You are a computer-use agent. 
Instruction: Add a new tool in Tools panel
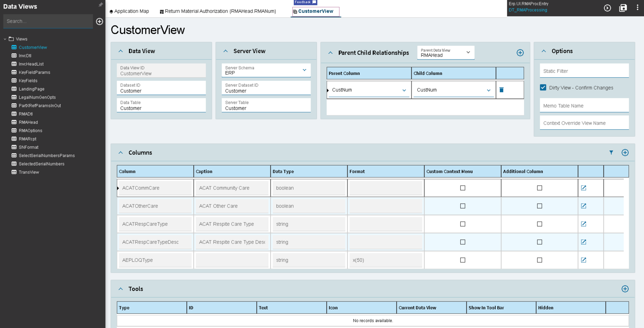pos(625,289)
